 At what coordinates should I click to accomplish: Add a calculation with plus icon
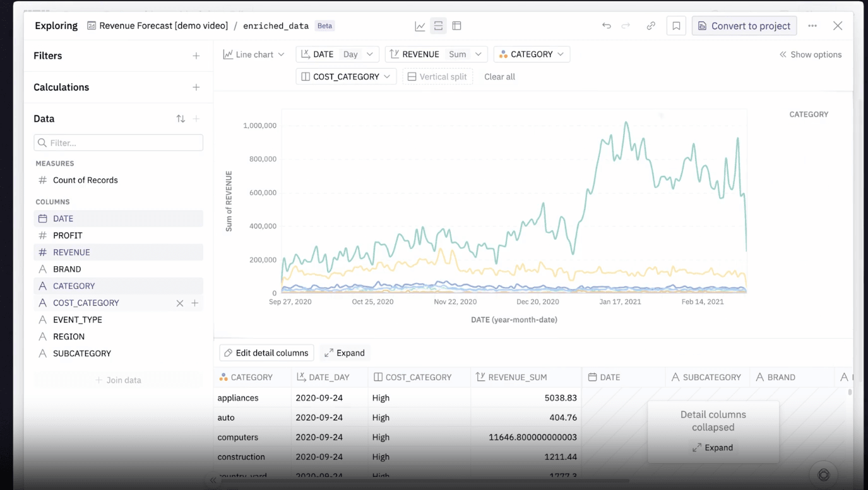point(196,88)
